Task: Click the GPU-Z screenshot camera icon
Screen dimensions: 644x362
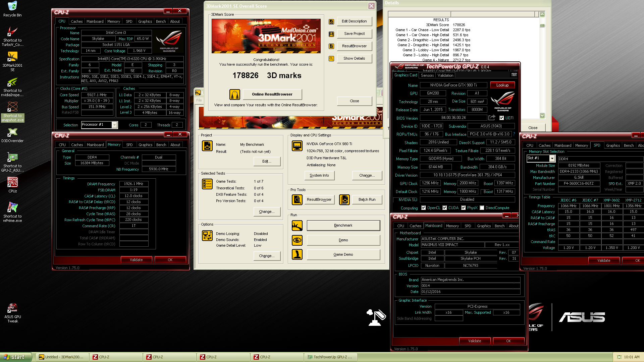Action: coord(514,75)
